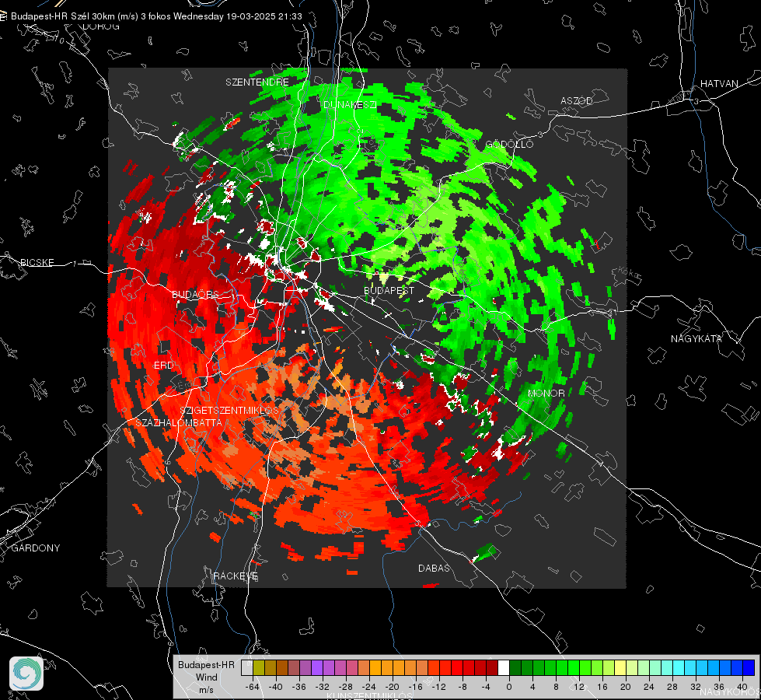The height and width of the screenshot is (700, 761).
Task: Click the DABAS town label
Action: coord(434,568)
